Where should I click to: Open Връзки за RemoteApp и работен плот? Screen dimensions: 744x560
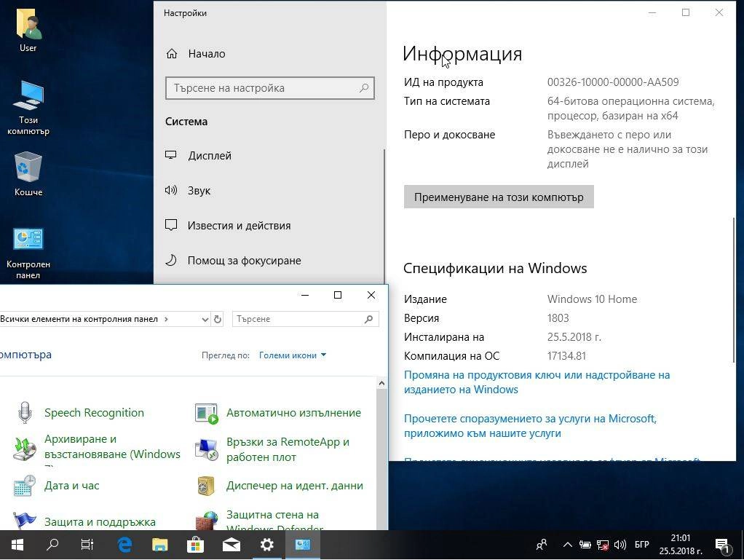click(x=288, y=449)
